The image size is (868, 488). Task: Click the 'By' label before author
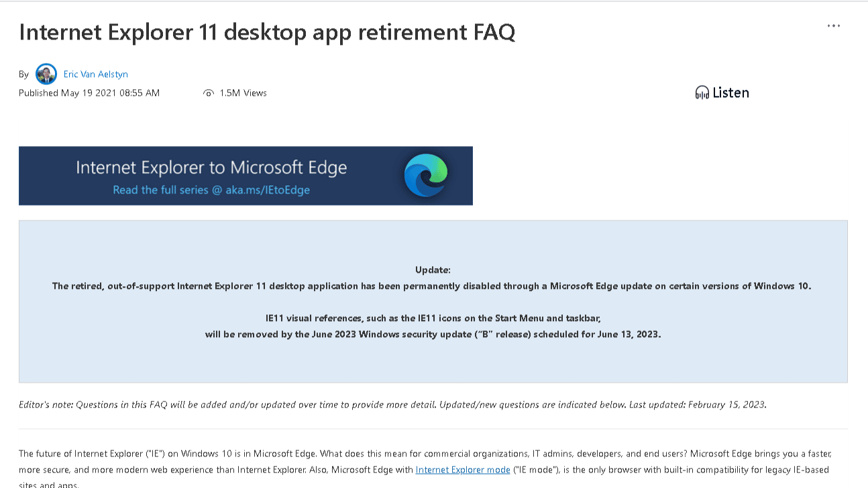click(24, 74)
